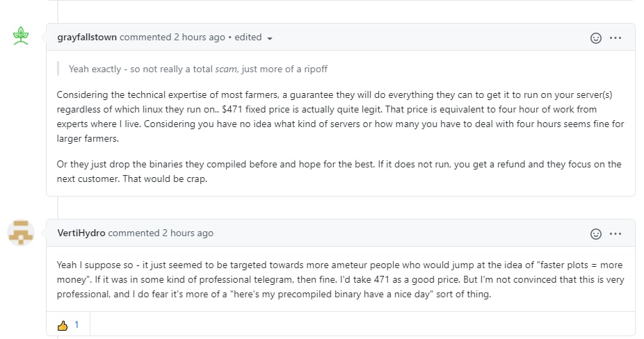Click the quoted 'Yeah exactly' block text
Screen dimensions: 644x339
[x=198, y=69]
